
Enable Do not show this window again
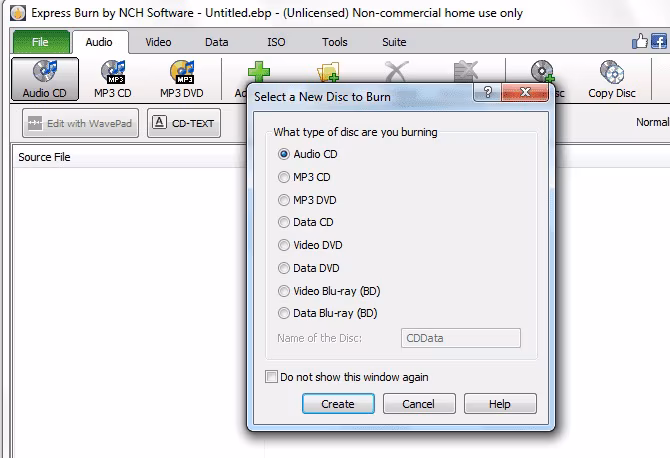(x=271, y=377)
